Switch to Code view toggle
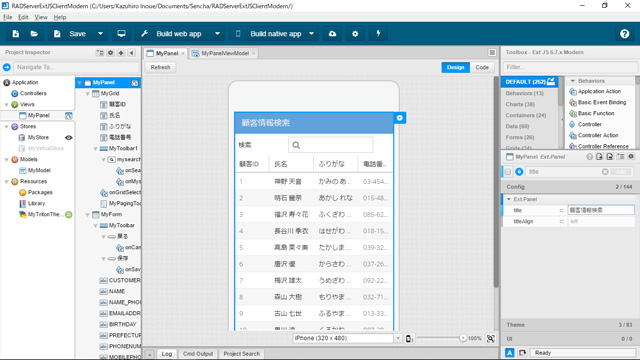The width and height of the screenshot is (640, 360). (x=482, y=67)
